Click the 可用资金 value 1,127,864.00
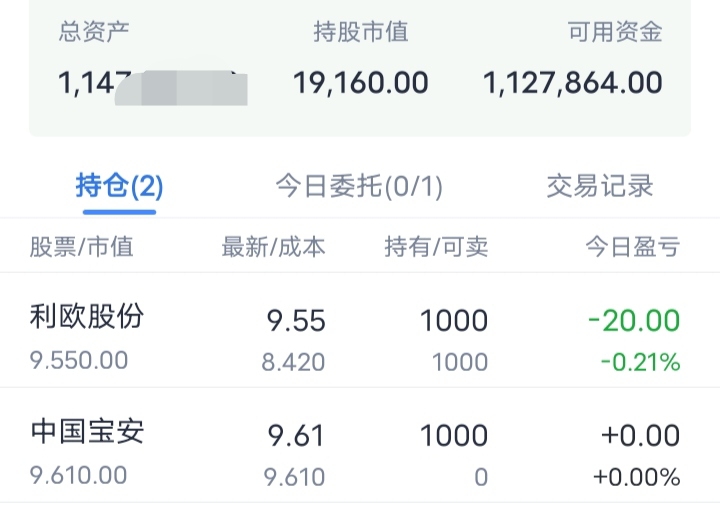The height and width of the screenshot is (512, 720). [573, 83]
